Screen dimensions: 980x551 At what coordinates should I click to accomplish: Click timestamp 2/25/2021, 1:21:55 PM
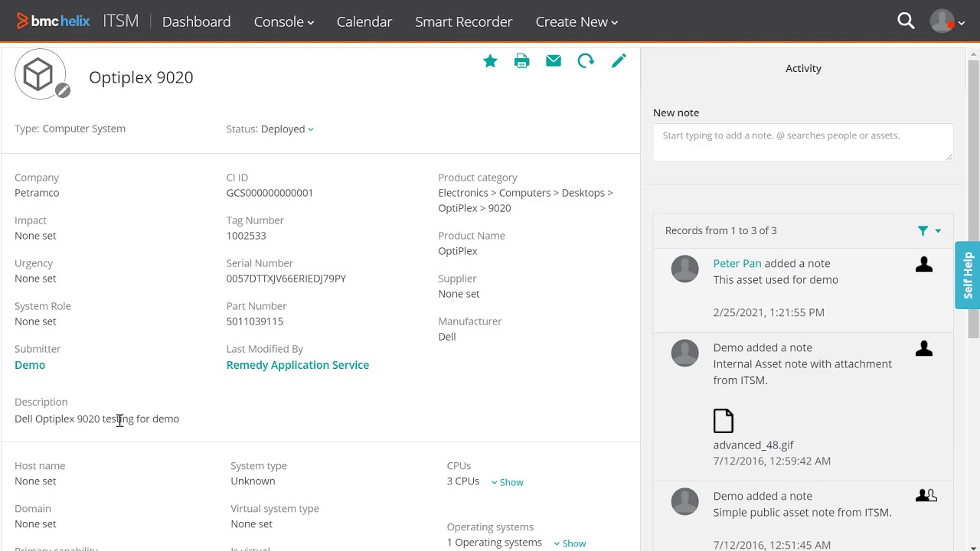point(769,312)
